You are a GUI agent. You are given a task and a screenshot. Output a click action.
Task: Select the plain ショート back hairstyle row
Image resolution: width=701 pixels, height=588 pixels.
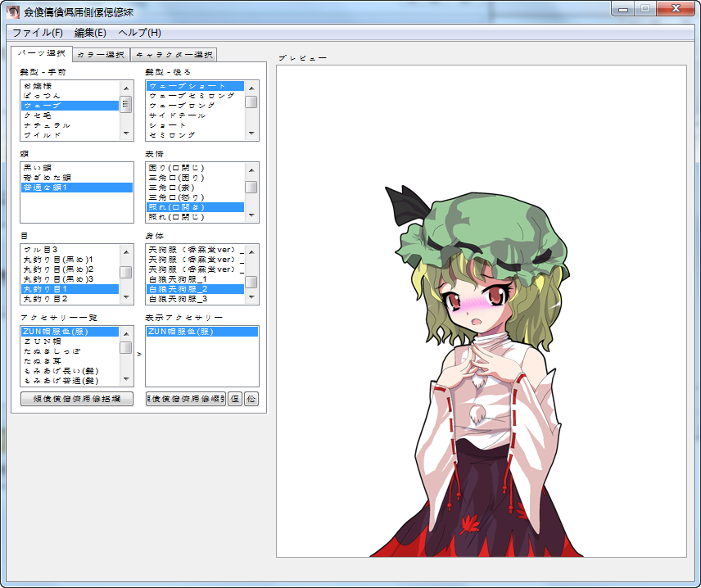click(196, 125)
